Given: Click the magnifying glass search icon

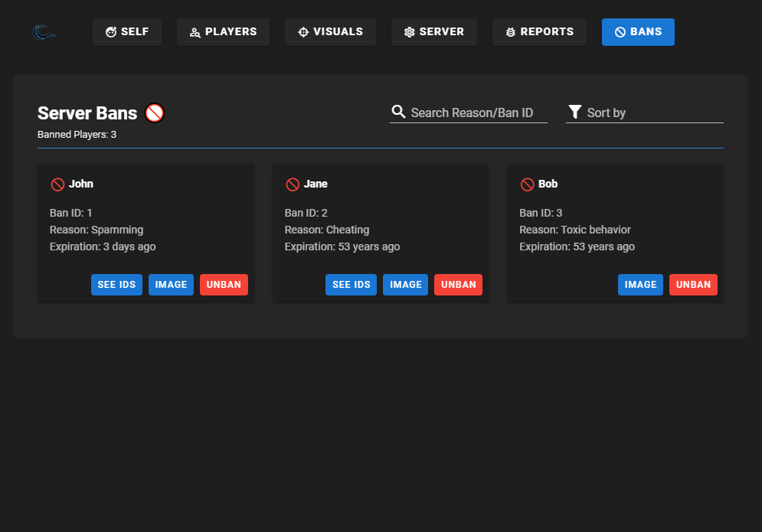Looking at the screenshot, I should tap(398, 111).
